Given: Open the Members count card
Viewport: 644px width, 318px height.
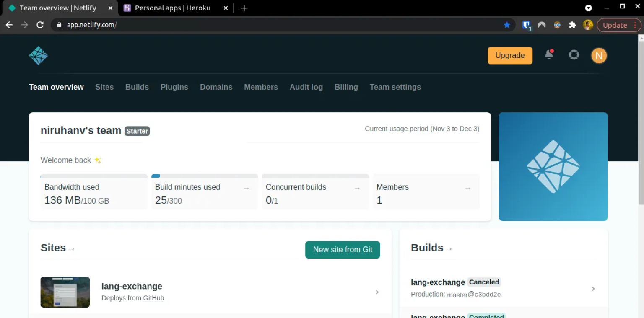Looking at the screenshot, I should point(426,192).
